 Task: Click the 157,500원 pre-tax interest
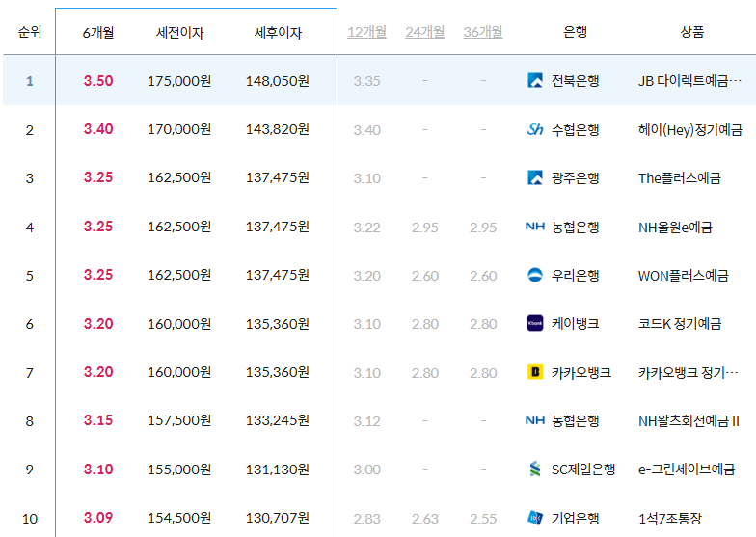tap(179, 420)
